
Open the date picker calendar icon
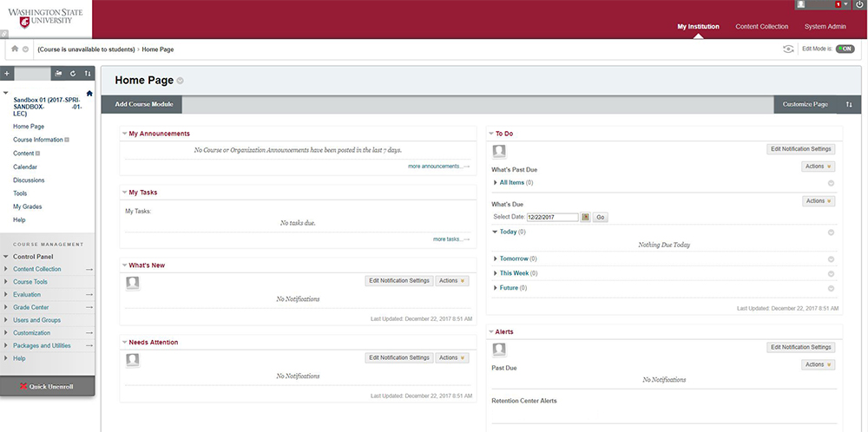[x=586, y=218]
